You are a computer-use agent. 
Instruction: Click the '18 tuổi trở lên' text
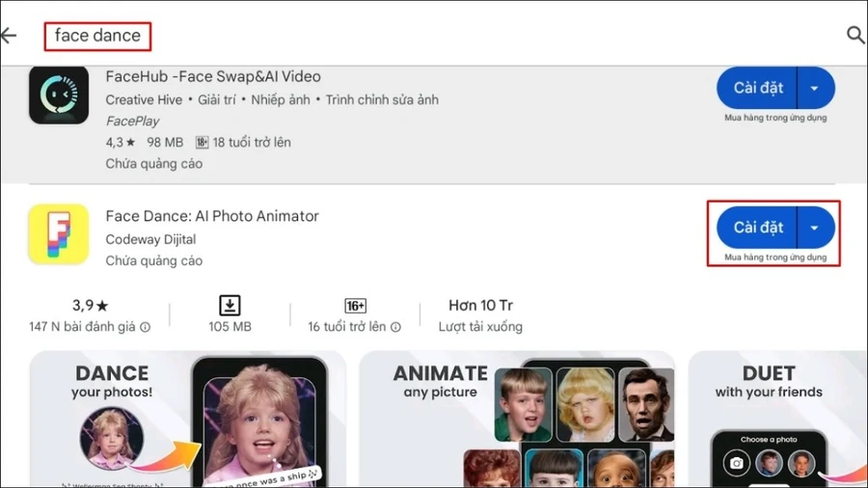coord(252,142)
